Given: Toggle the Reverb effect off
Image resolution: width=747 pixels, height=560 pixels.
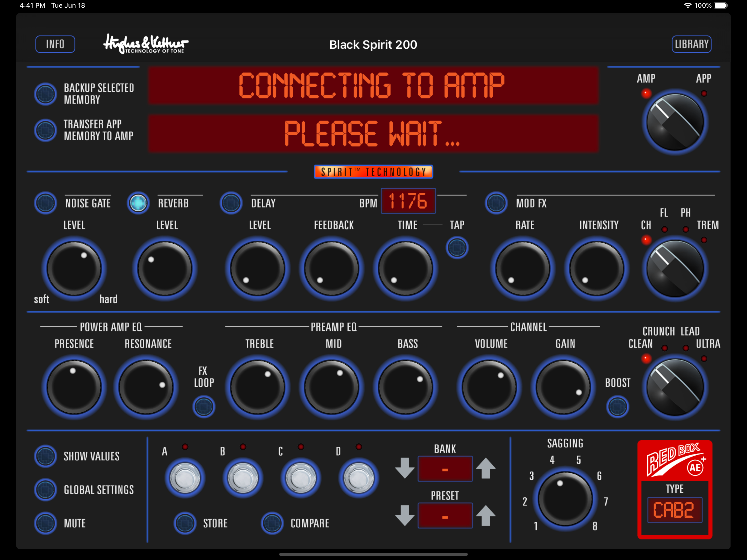Looking at the screenshot, I should 138,203.
